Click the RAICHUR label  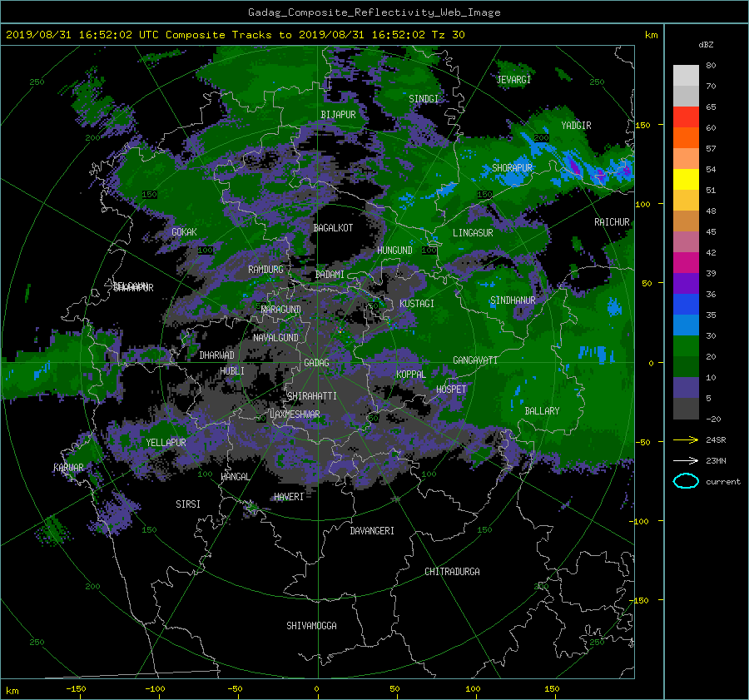(612, 222)
